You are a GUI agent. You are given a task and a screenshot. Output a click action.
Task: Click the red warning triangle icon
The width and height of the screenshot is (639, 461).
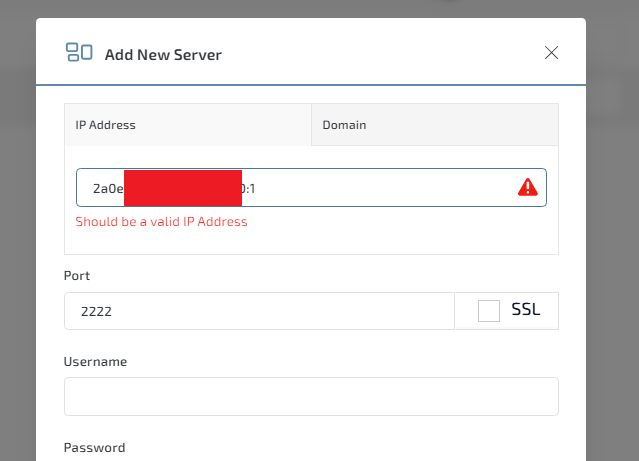click(527, 188)
